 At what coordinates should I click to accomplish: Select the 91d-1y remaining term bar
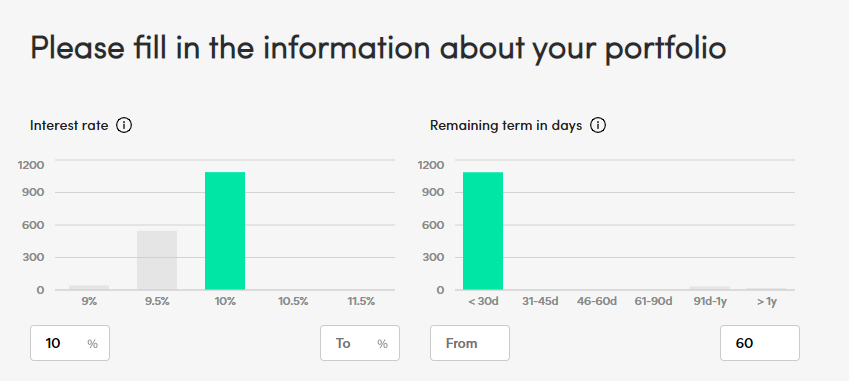coord(709,288)
